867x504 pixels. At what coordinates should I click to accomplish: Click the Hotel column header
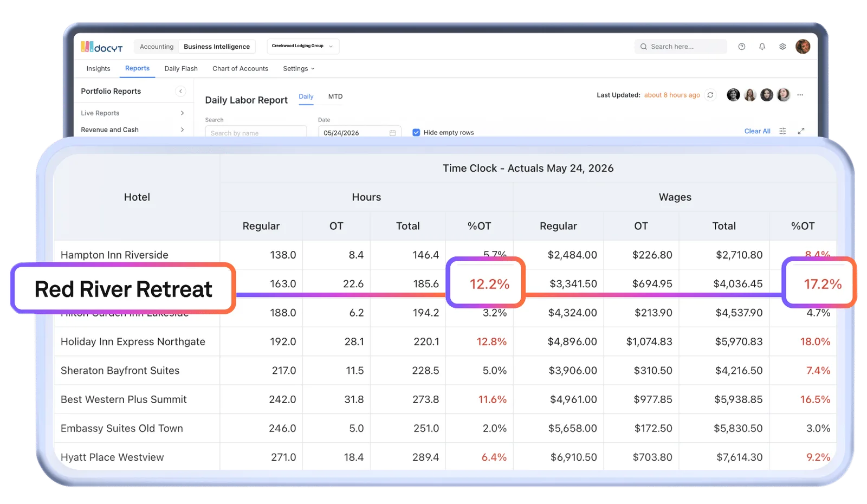[137, 197]
